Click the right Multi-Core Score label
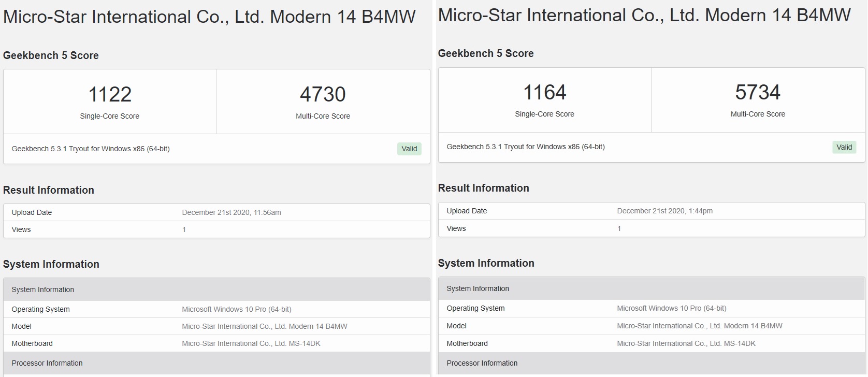The width and height of the screenshot is (868, 377). (x=758, y=114)
